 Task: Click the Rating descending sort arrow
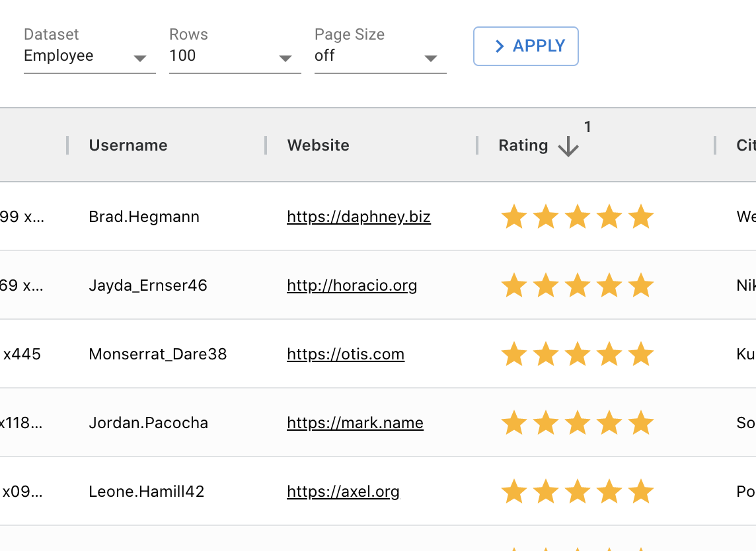pyautogui.click(x=568, y=146)
